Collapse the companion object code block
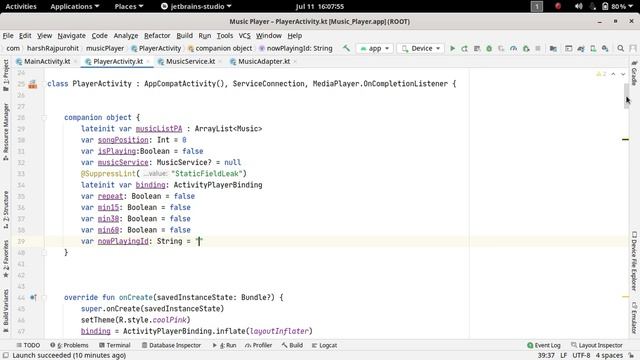Screen dimensions: 640x360 tap(44, 118)
